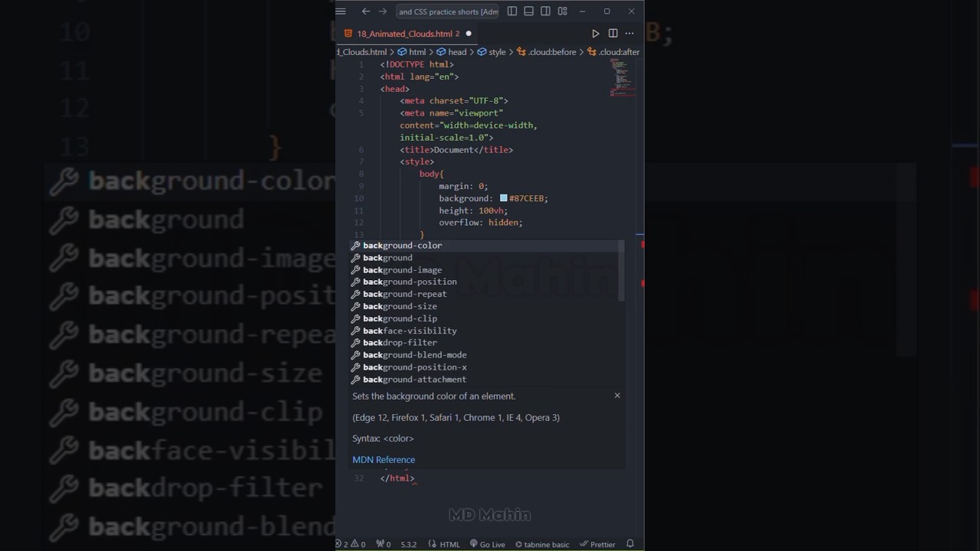Choose backdrop-filter suggestion

(486, 343)
